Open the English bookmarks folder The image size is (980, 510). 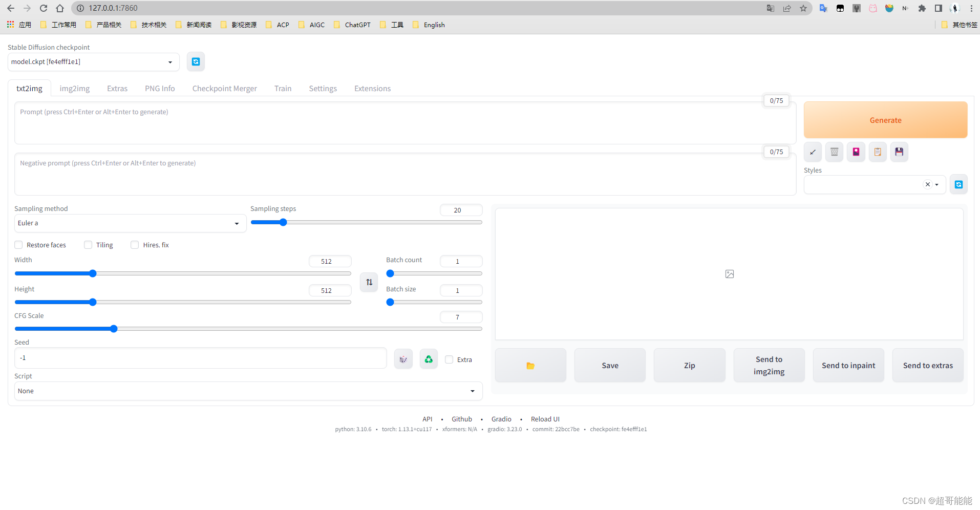(429, 25)
